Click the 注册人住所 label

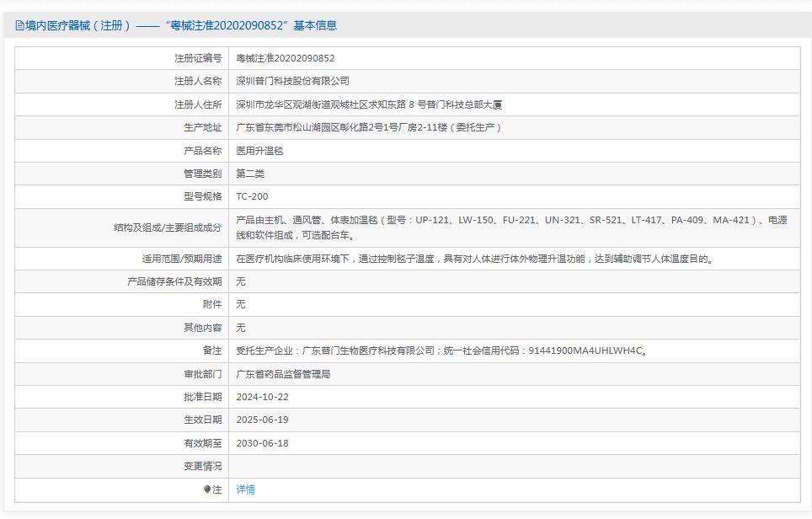(198, 104)
